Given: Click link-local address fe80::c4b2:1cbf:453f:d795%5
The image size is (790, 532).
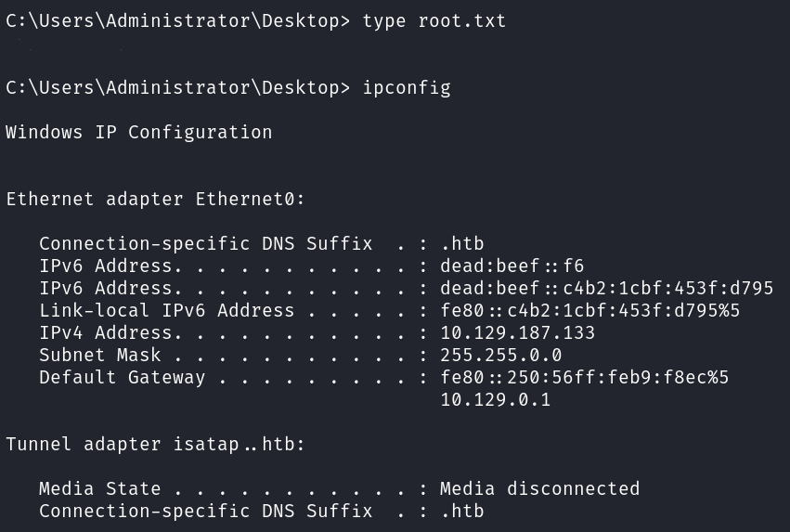Looking at the screenshot, I should pos(589,310).
